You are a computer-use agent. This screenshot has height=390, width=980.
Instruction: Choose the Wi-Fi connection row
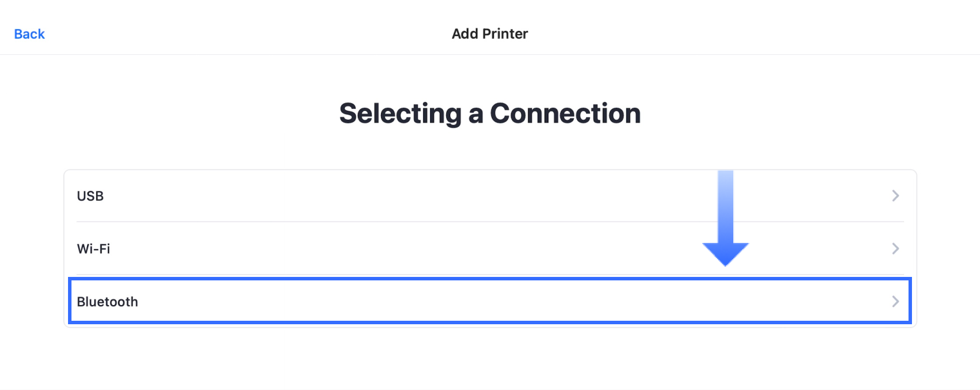pyautogui.click(x=404, y=249)
